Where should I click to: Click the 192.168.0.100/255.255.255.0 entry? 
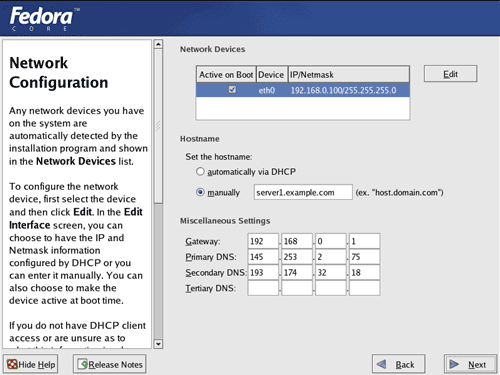[344, 90]
